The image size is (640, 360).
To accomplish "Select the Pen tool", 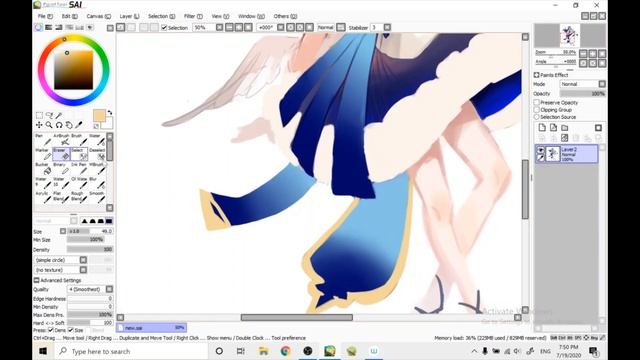I will point(43,140).
